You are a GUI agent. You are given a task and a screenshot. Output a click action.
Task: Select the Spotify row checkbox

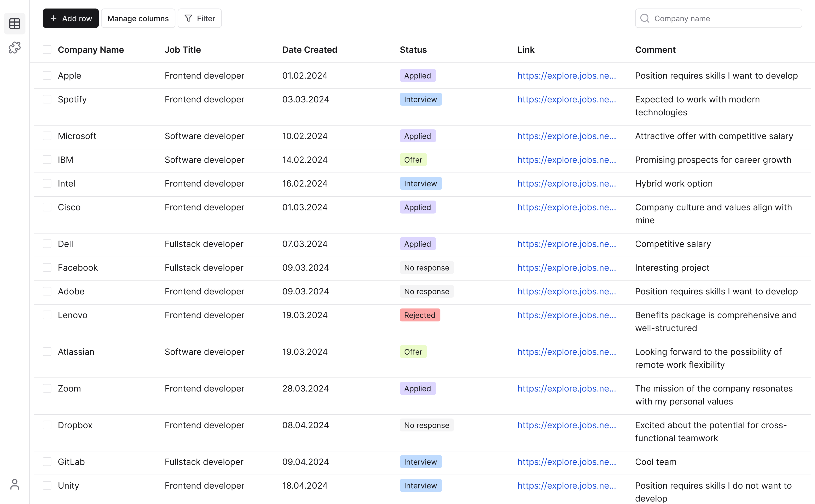pyautogui.click(x=47, y=99)
